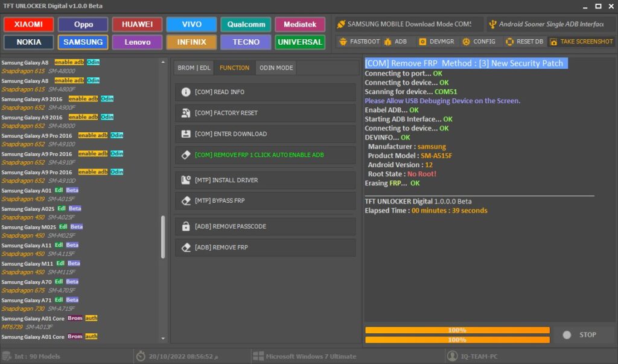Switch to the BROM | EDL tab
The width and height of the screenshot is (618, 364).
pos(194,68)
